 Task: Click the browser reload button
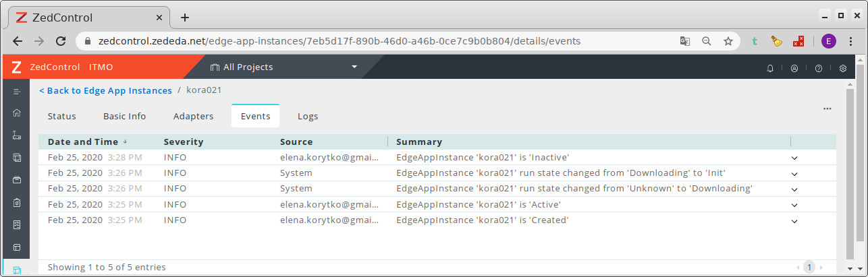click(61, 41)
